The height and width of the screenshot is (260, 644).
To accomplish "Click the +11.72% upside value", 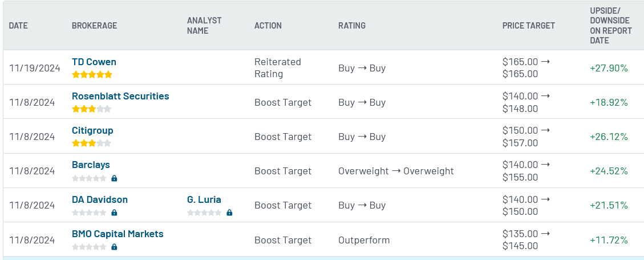I will click(609, 240).
